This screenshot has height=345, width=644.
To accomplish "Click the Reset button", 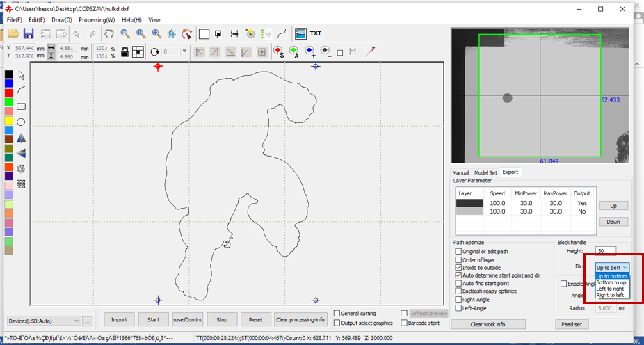I will [x=256, y=319].
